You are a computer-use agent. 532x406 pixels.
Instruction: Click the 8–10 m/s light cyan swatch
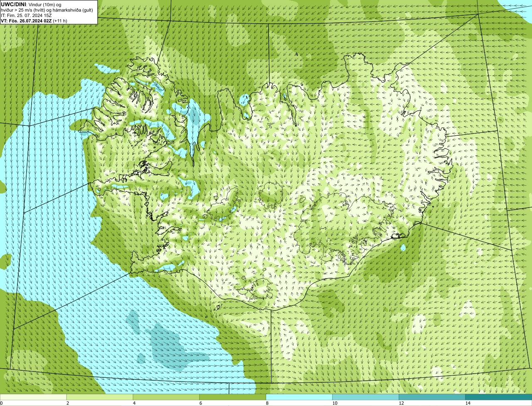(299, 397)
